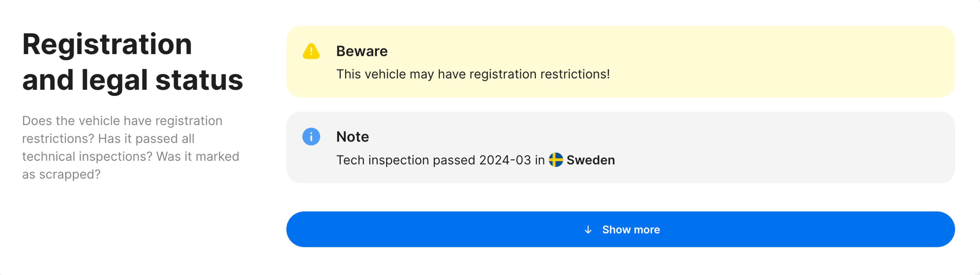Click "technical inspections?" in the description
Screen dimensions: 980x275
[87, 156]
